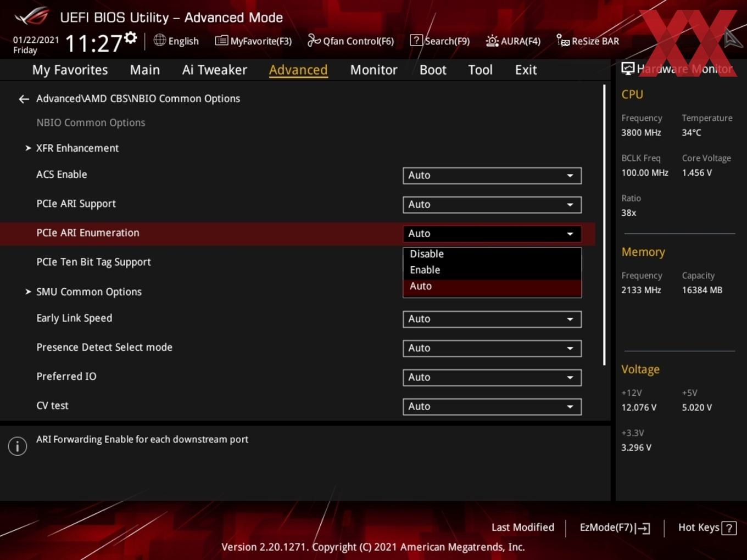
Task: Click the +3.3V value 3.296 V
Action: [x=636, y=448]
